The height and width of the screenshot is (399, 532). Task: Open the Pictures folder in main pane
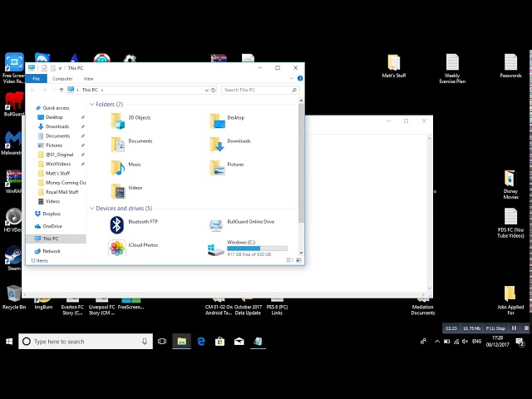point(227,166)
